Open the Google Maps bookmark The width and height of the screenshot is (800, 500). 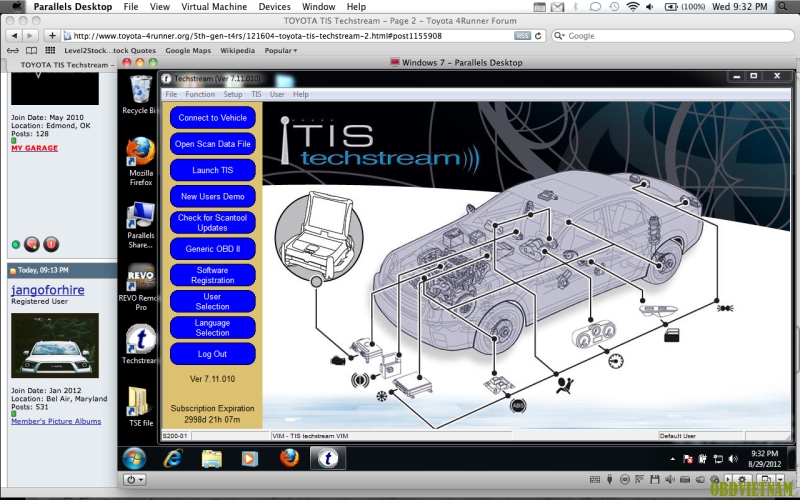coord(188,51)
